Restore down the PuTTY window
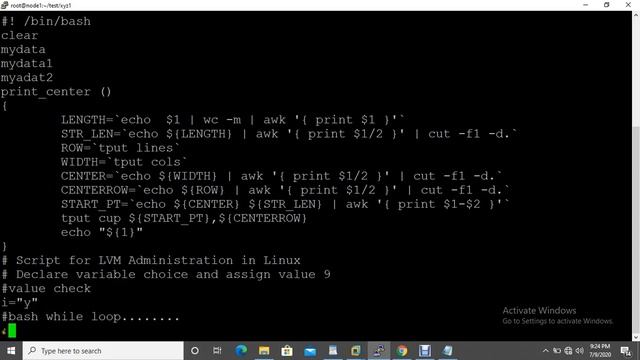Image resolution: width=640 pixels, height=360 pixels. (x=607, y=5)
